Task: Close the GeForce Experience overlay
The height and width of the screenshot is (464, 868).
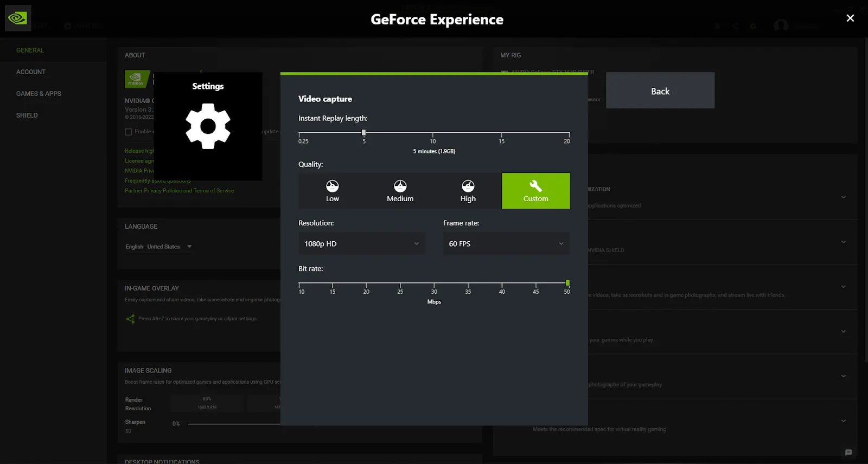Action: click(x=850, y=18)
